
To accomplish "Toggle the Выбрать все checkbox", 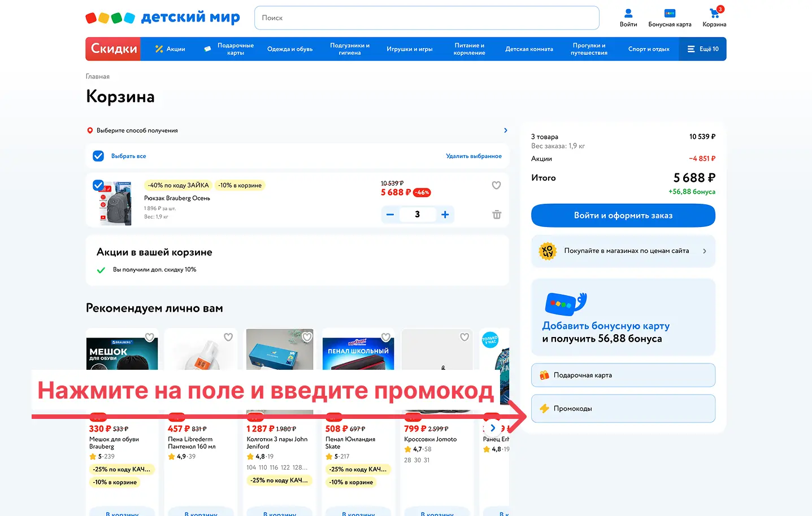I will coord(98,156).
